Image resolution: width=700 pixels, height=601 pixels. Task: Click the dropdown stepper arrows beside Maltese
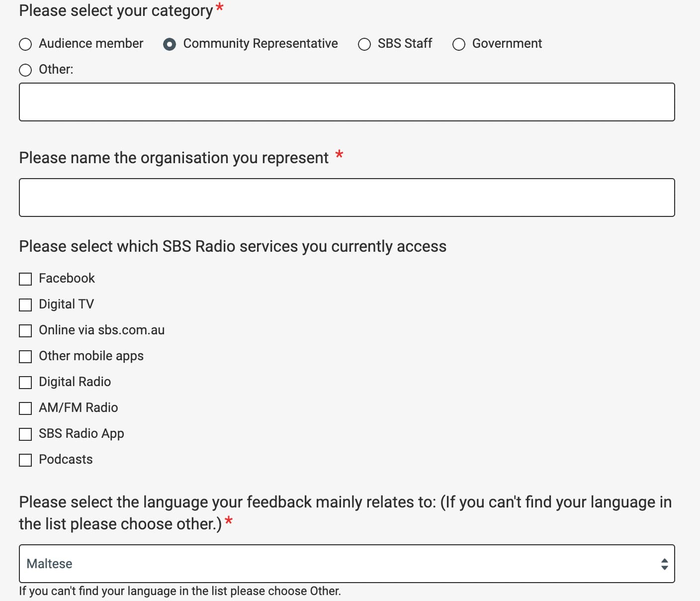(665, 564)
